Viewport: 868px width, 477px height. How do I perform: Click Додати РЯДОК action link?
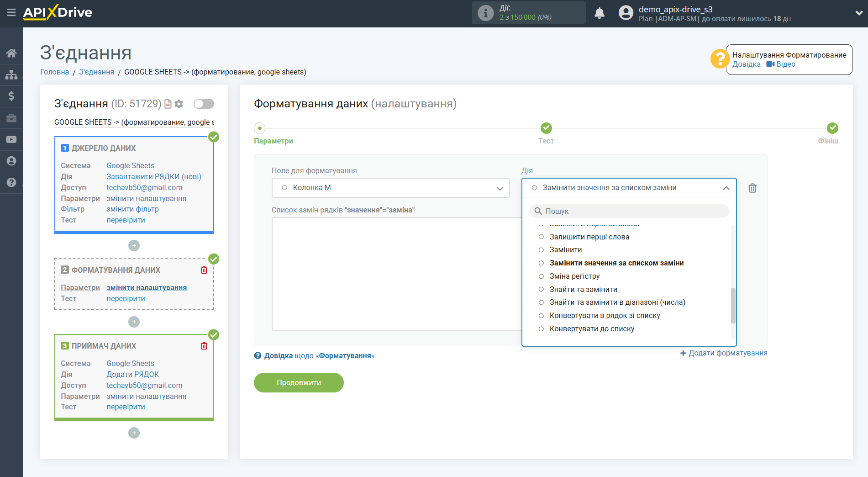tap(133, 375)
